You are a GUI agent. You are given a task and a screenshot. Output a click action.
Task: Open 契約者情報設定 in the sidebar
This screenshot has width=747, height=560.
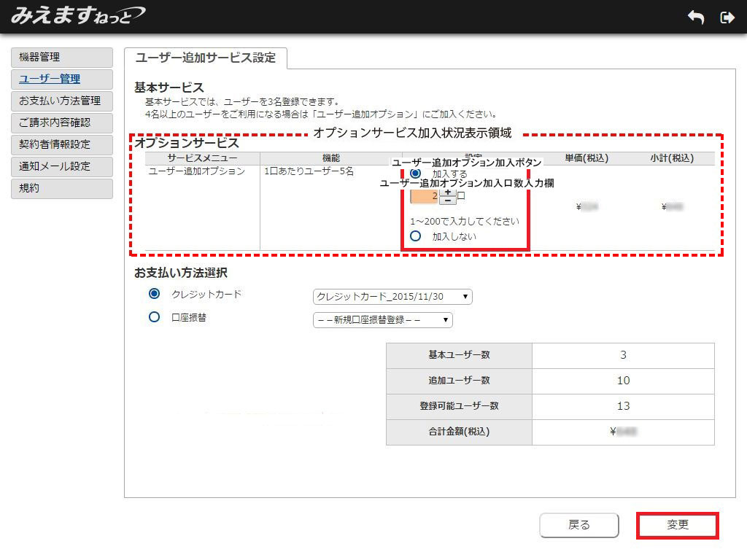point(62,144)
